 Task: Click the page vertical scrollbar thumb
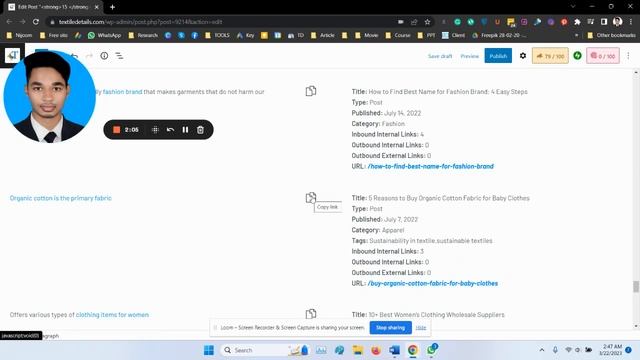tap(636, 287)
